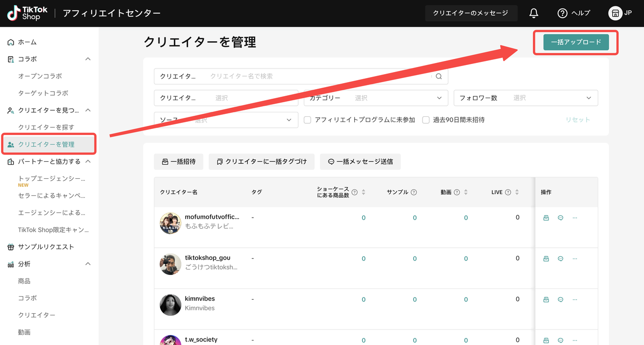Open the notifications bell
Screen dimensions: 644x345
click(534, 13)
